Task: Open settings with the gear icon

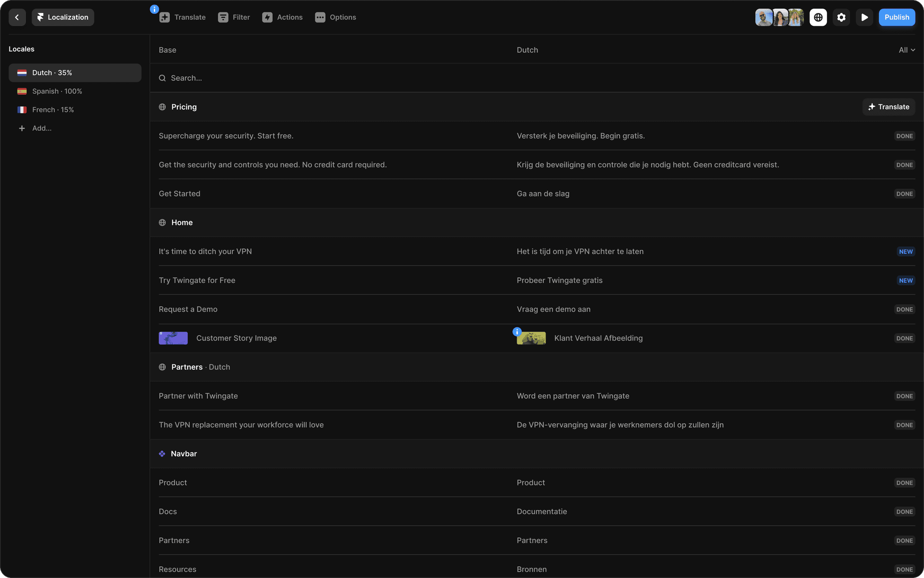Action: [x=841, y=17]
